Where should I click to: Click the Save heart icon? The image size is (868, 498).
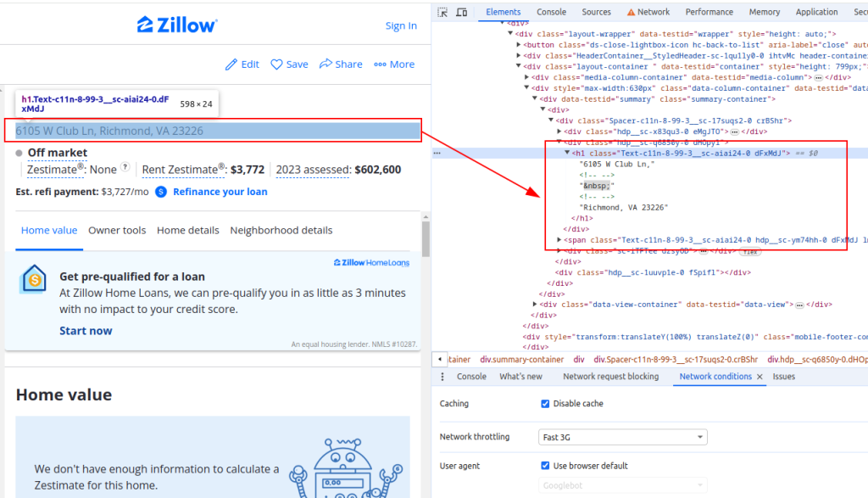coord(276,64)
